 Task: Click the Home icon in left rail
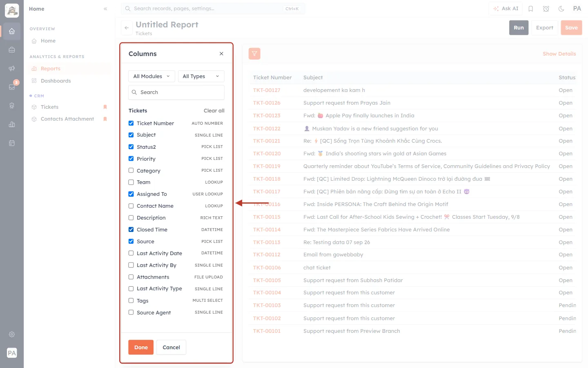point(12,31)
